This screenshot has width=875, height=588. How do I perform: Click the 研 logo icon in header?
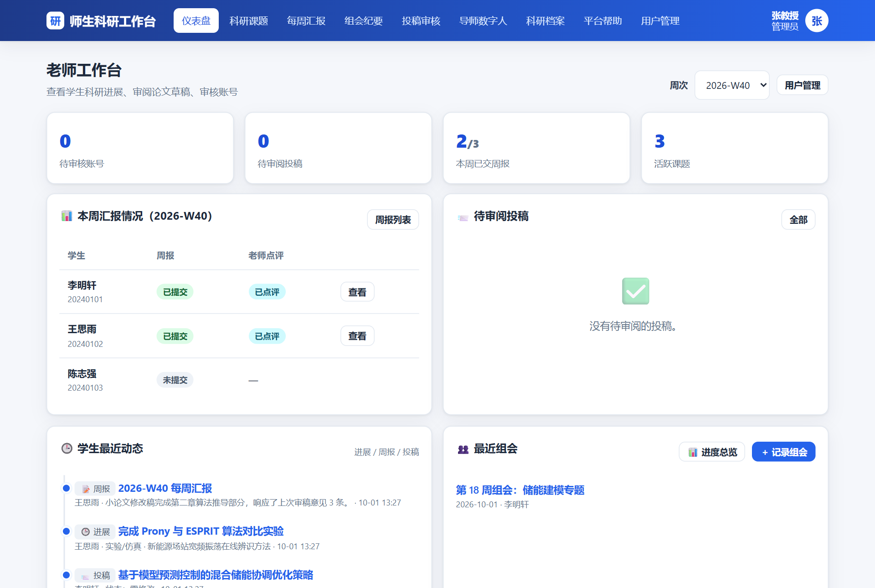pos(55,21)
